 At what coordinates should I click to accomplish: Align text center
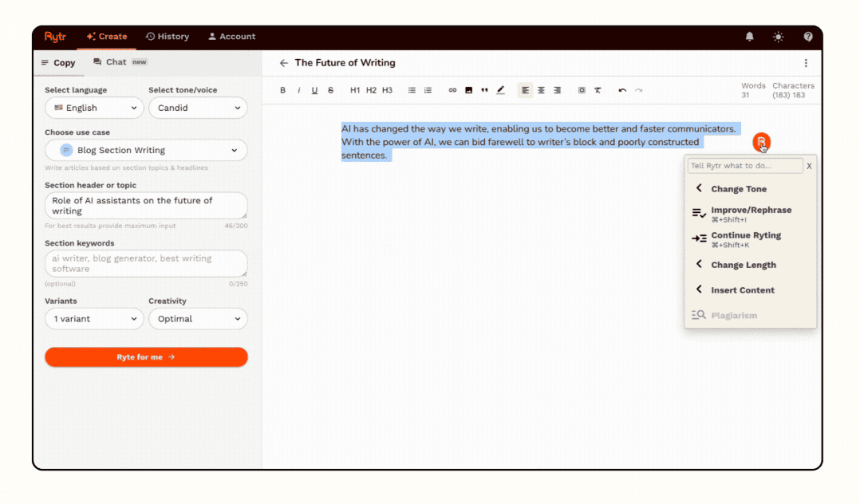click(x=542, y=90)
